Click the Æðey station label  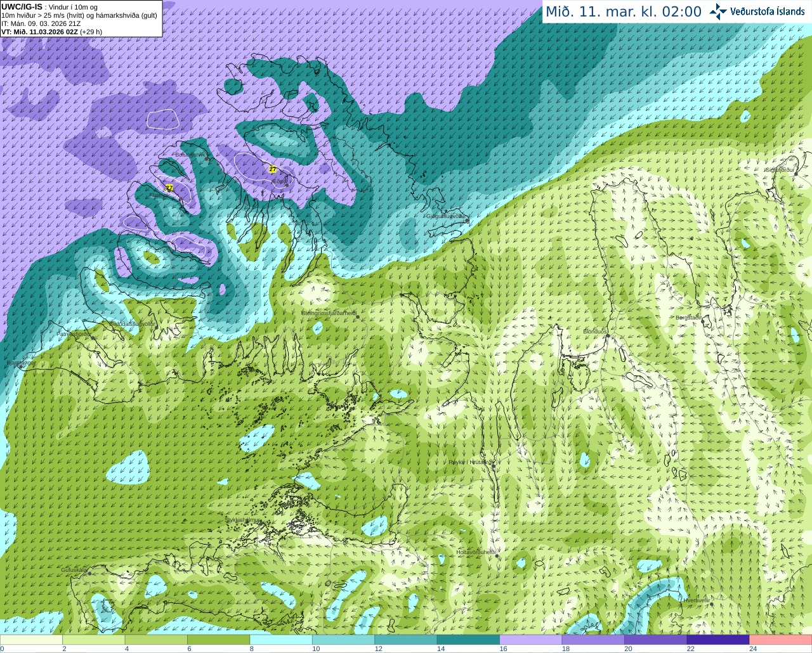(279, 181)
